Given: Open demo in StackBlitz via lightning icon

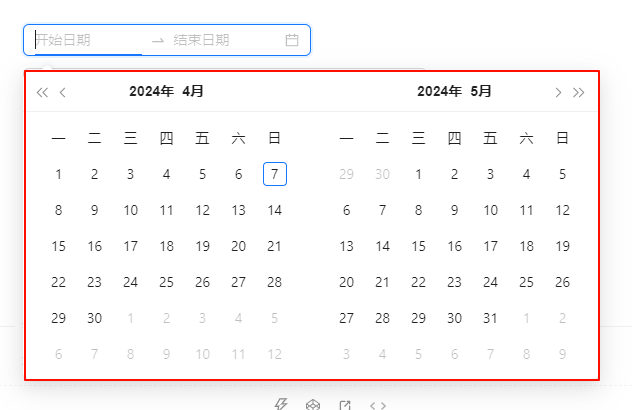Looking at the screenshot, I should pos(281,405).
